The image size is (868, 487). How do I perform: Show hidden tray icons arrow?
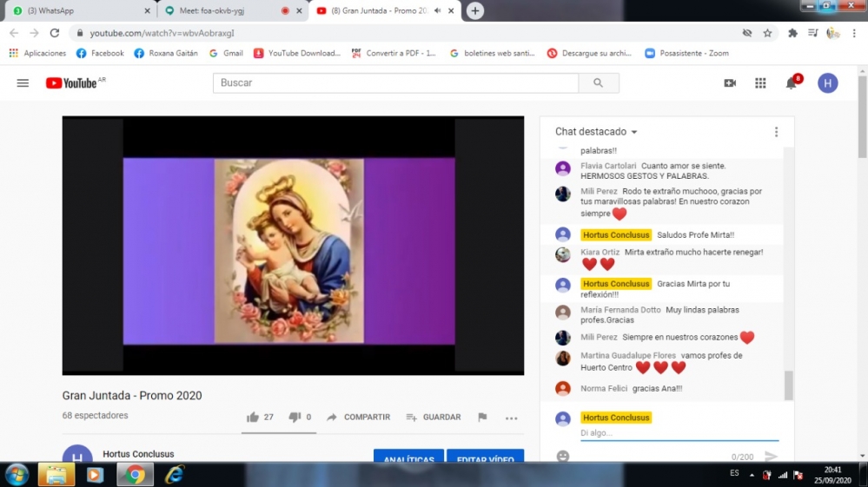click(752, 474)
